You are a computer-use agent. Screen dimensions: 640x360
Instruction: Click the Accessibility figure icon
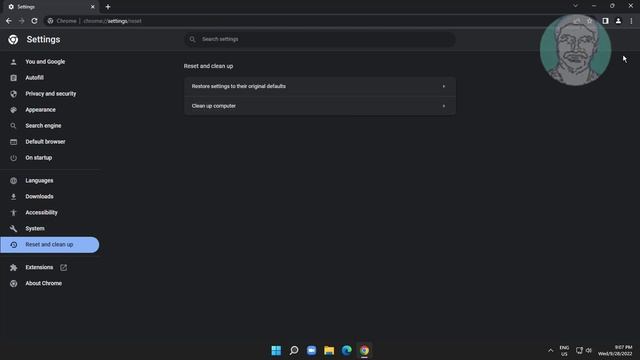click(x=13, y=212)
